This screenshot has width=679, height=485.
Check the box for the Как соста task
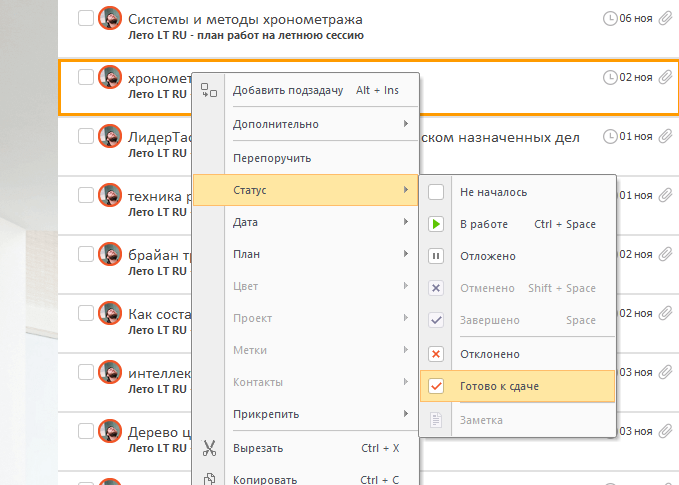pos(86,313)
